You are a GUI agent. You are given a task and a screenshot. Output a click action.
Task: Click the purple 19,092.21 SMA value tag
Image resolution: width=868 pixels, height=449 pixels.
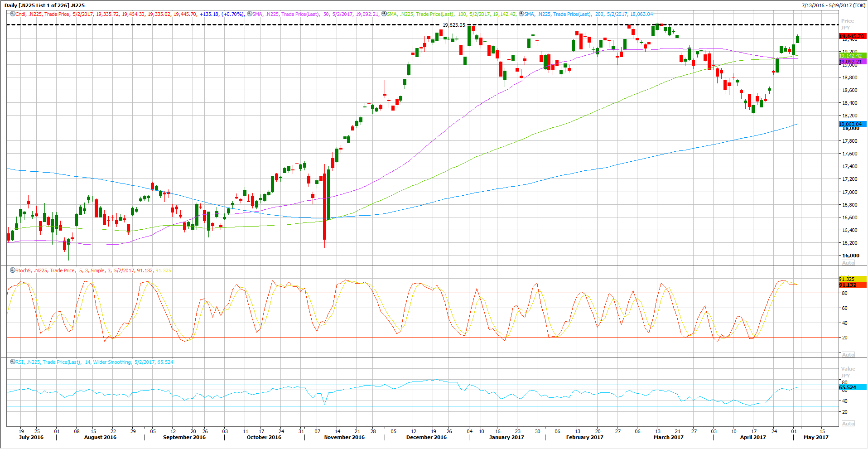[852, 62]
